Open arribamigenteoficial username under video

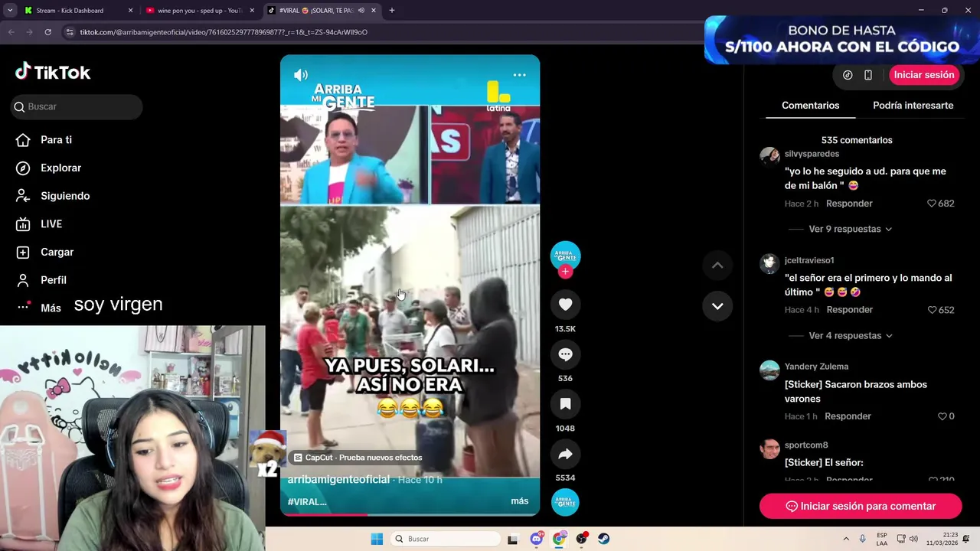[x=338, y=479]
